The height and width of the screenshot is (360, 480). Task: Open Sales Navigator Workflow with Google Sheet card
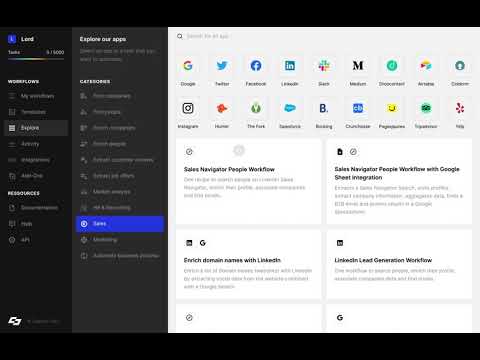399,182
